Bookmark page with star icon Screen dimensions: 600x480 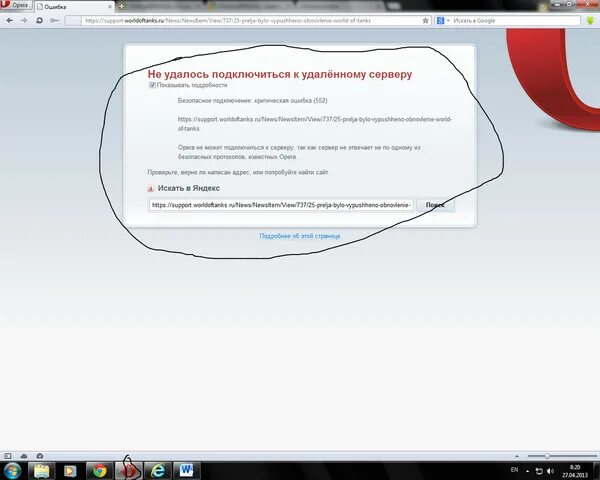coord(425,21)
